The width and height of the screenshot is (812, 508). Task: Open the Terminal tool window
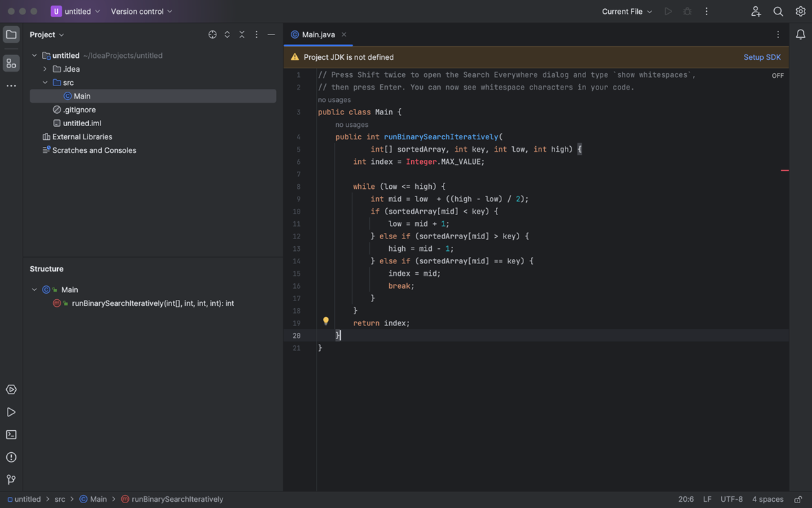coord(11,435)
